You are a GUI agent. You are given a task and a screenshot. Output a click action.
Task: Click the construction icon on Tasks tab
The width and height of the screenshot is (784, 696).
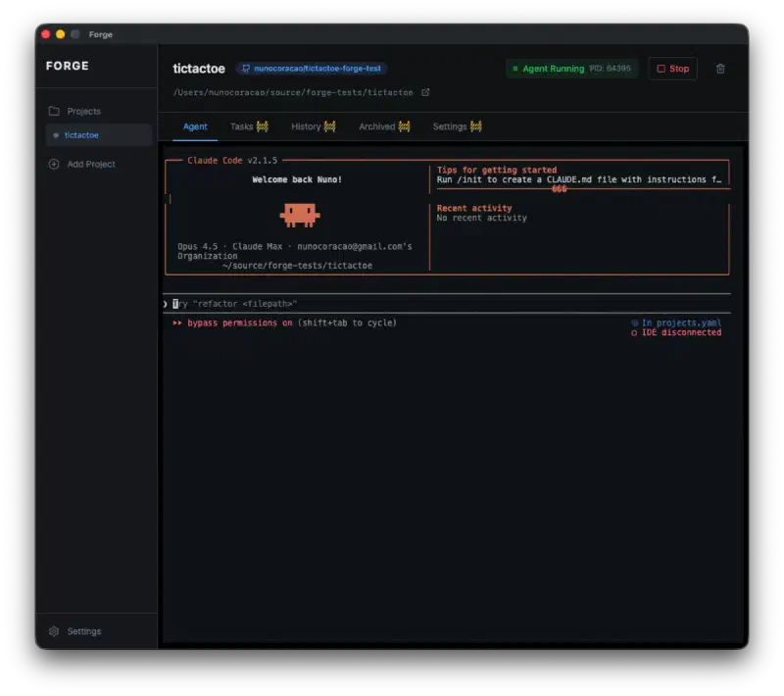coord(263,127)
